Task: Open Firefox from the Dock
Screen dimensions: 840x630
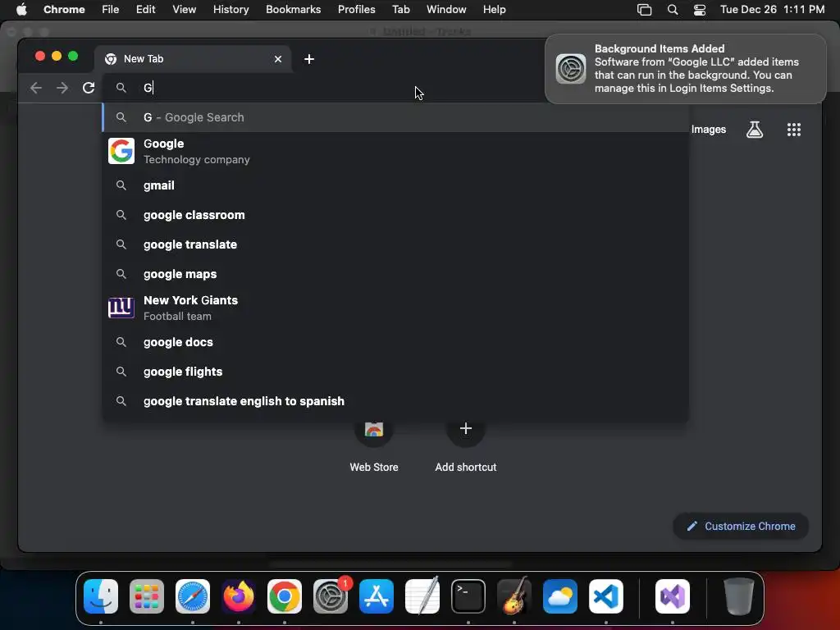Action: 239,596
